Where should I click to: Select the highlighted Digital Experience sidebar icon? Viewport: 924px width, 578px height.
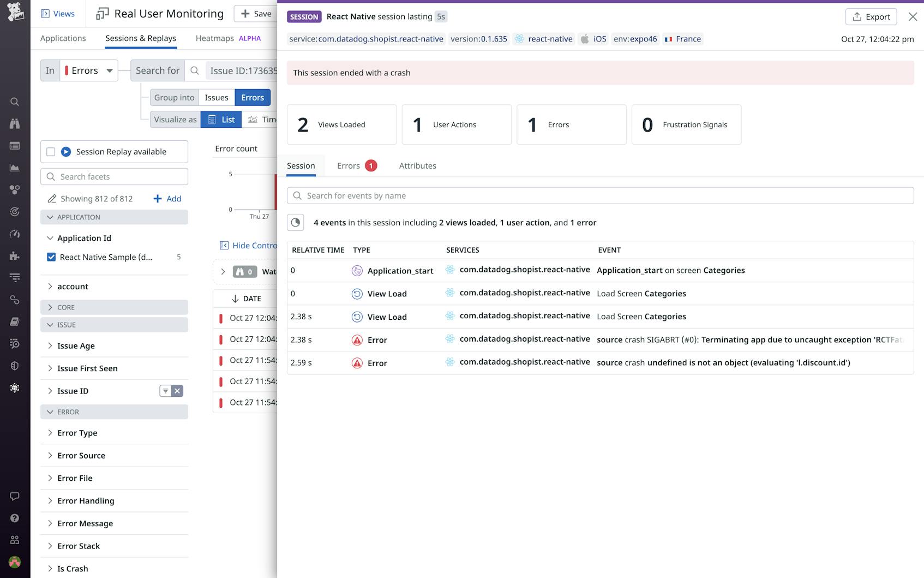tap(15, 388)
